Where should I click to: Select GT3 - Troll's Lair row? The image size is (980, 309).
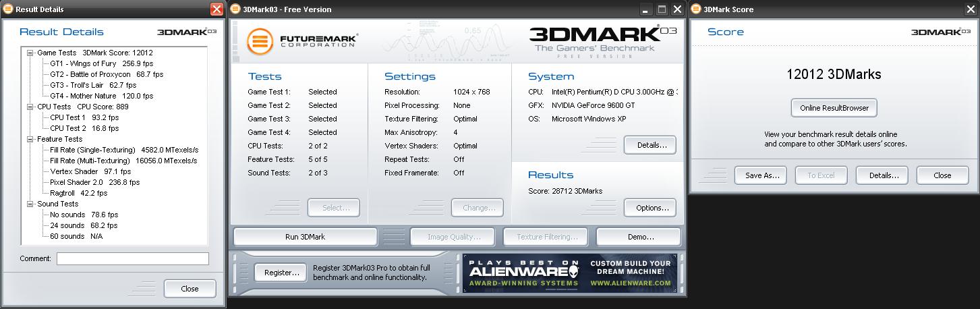point(93,85)
